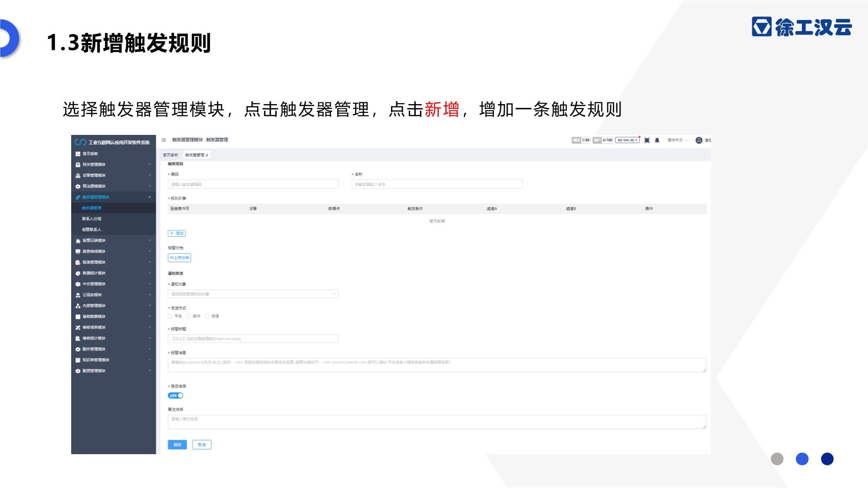Image resolution: width=868 pixels, height=488 pixels.
Task: Expand the 算法建模模块 chevron
Action: [150, 186]
